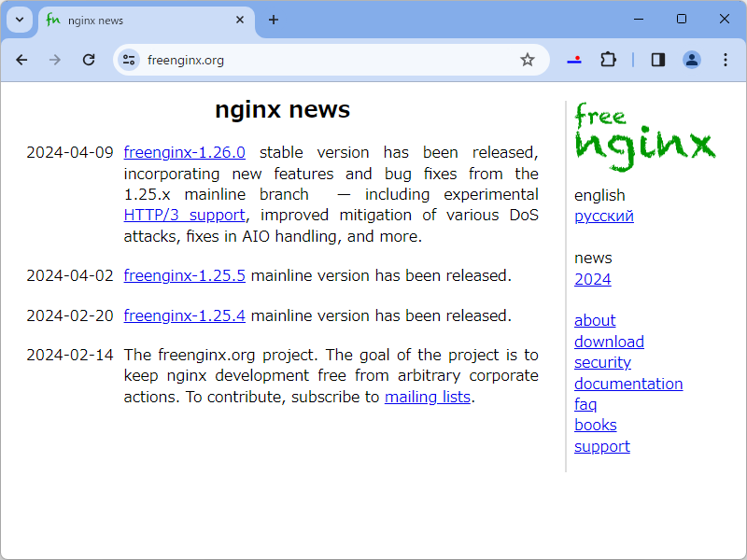Reload the current page
Screen dimensions: 747x560
(x=89, y=59)
